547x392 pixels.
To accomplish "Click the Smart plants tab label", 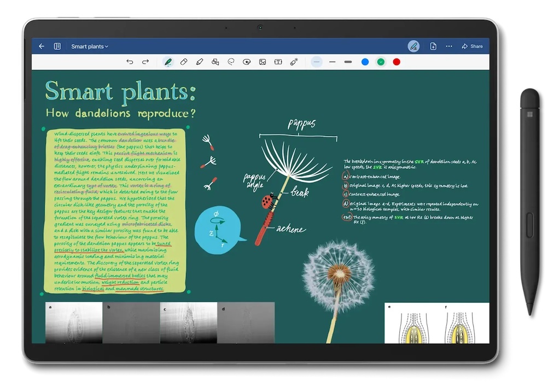I will (x=88, y=46).
